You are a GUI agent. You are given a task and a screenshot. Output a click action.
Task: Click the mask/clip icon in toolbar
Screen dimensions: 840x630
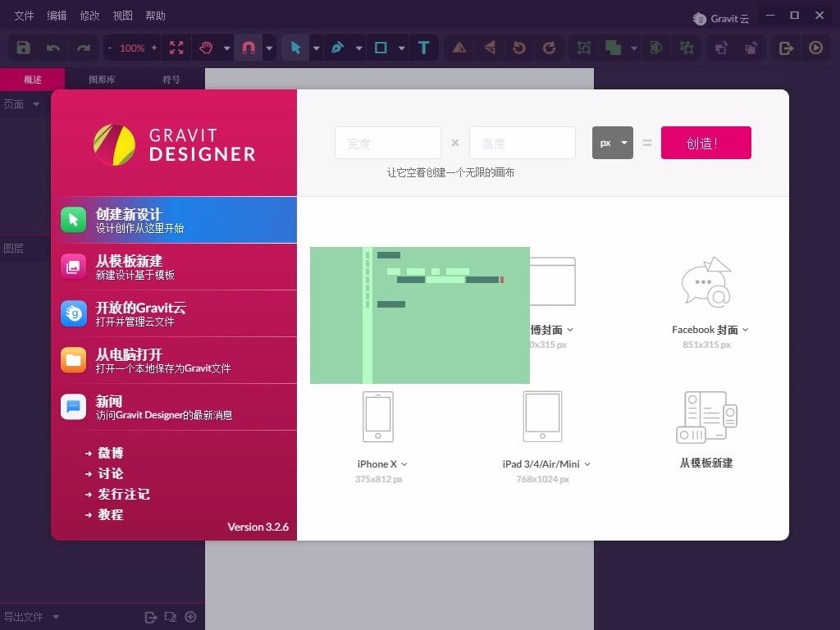(656, 48)
